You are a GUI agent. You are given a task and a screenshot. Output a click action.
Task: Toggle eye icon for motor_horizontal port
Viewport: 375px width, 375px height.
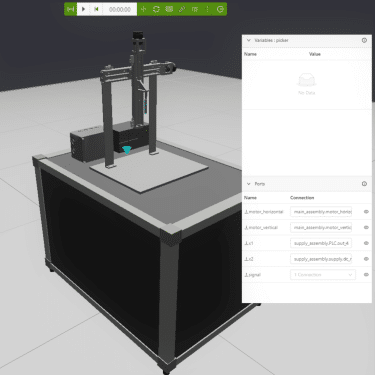(x=366, y=212)
